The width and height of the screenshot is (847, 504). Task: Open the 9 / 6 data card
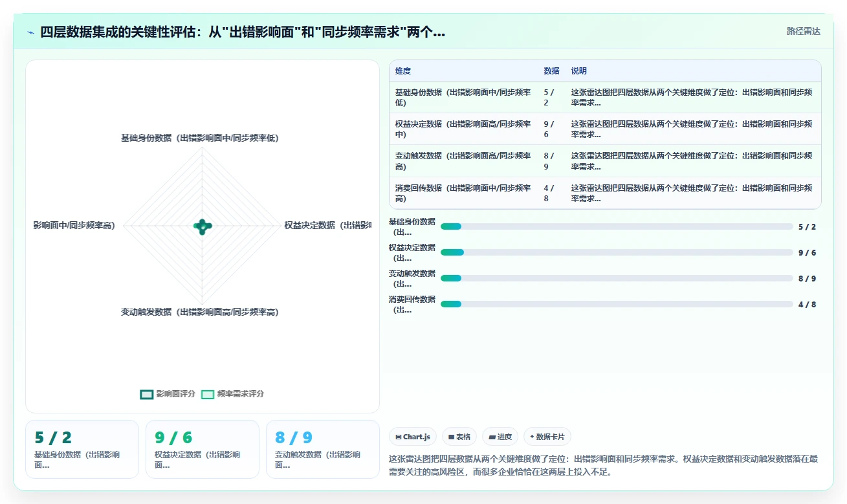203,449
